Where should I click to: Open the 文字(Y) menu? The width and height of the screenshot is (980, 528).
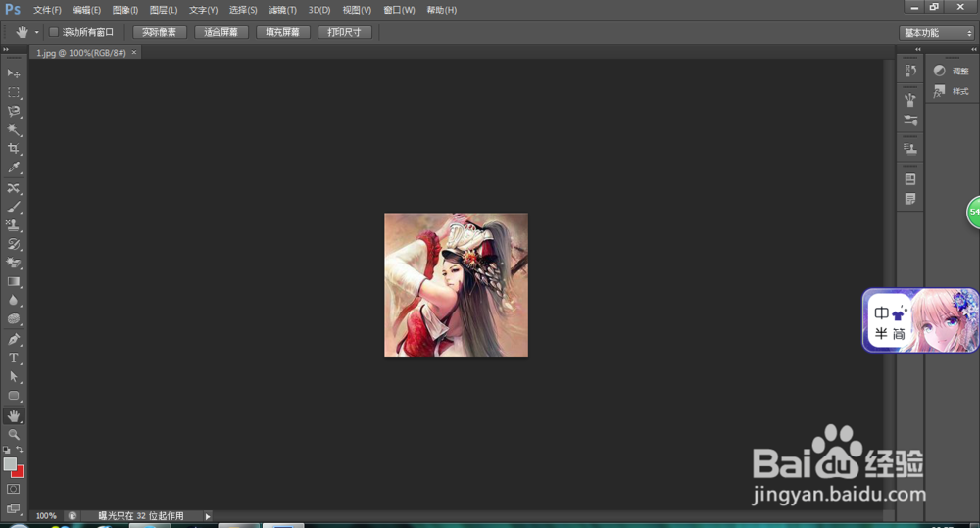[x=203, y=10]
